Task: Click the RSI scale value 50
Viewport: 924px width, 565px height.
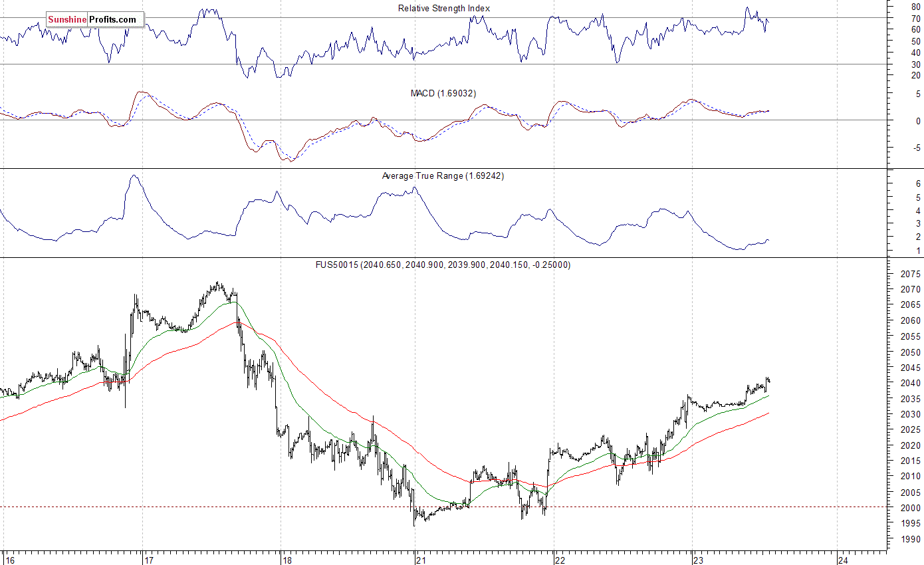Action: point(916,41)
